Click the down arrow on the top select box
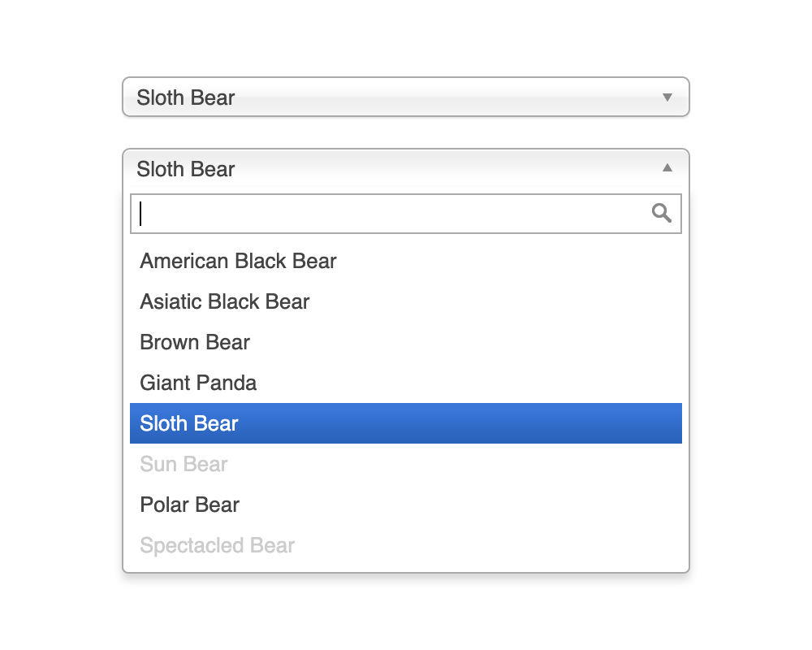This screenshot has width=812, height=650. 667,97
